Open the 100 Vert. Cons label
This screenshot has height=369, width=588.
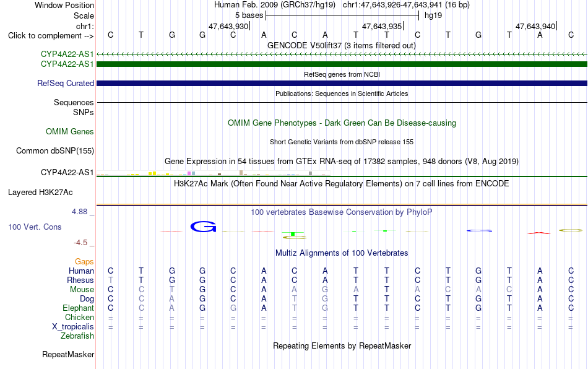35,227
